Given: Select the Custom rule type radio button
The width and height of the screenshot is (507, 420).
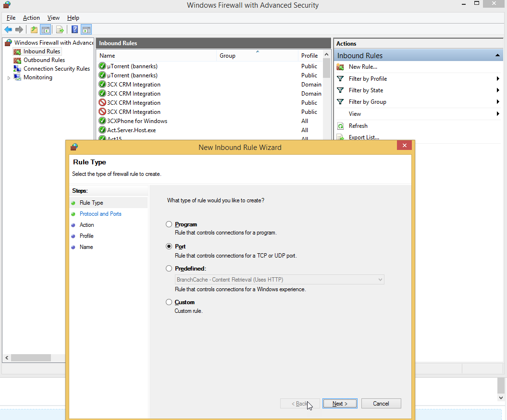Looking at the screenshot, I should pyautogui.click(x=169, y=302).
